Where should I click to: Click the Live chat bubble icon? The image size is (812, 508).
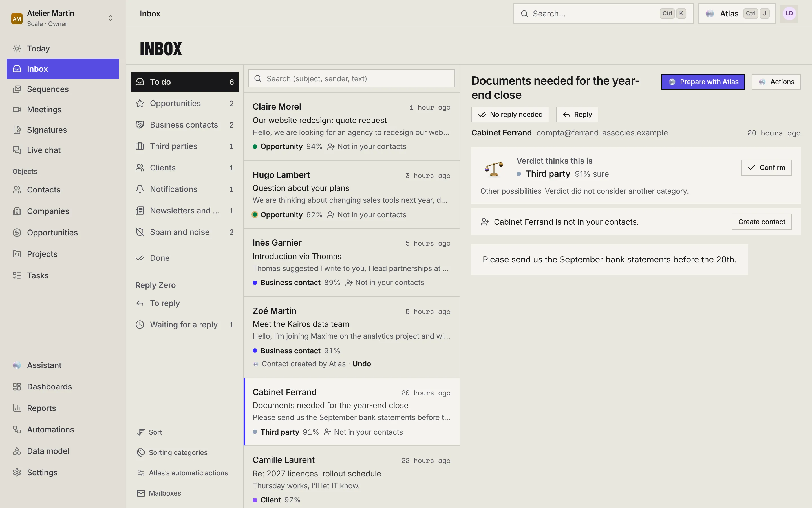pos(17,150)
